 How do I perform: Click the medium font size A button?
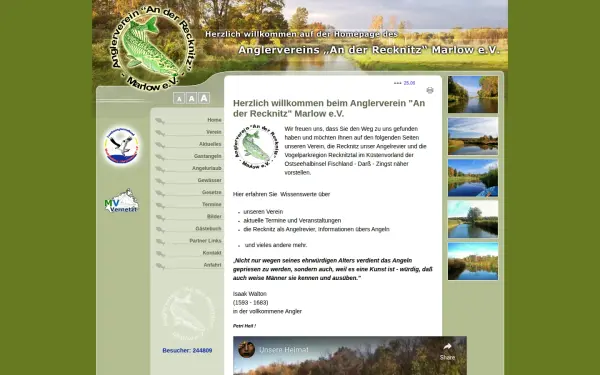(191, 98)
